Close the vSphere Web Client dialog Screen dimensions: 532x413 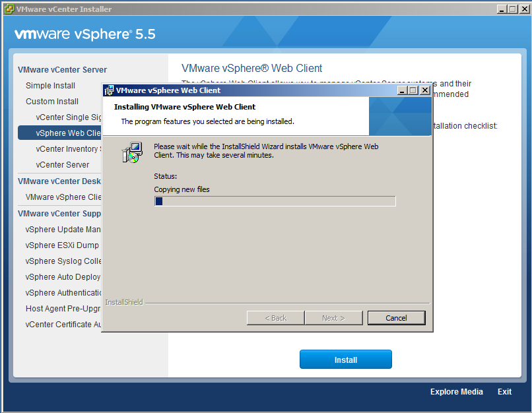click(x=424, y=90)
